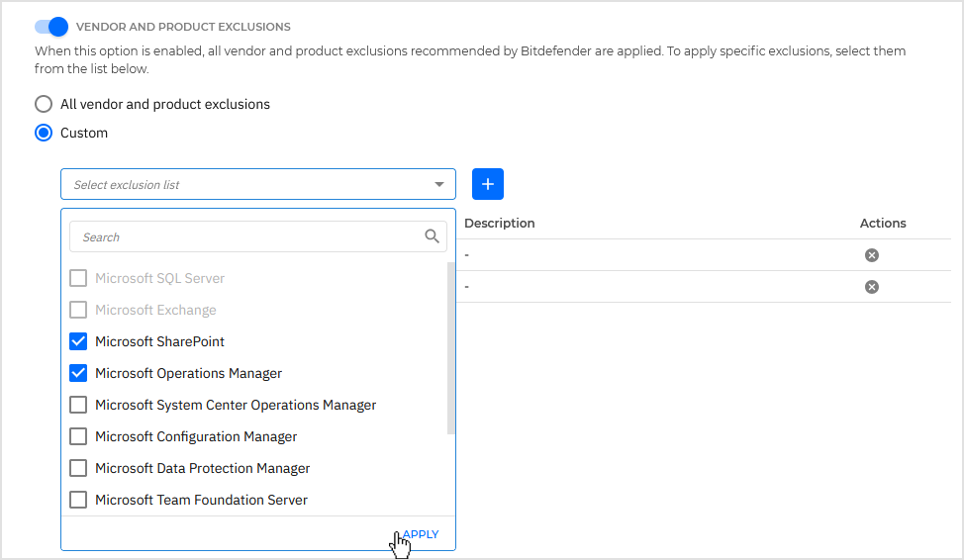
Task: Check the Microsoft Configuration Manager checkbox
Action: point(78,436)
